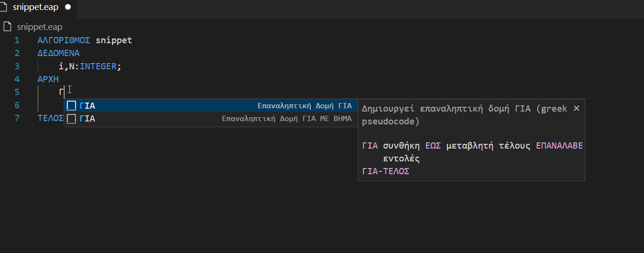
Task: Click the ΑΛΓΟΡΙΘΜΟΣ keyword on line 1
Action: tap(64, 40)
